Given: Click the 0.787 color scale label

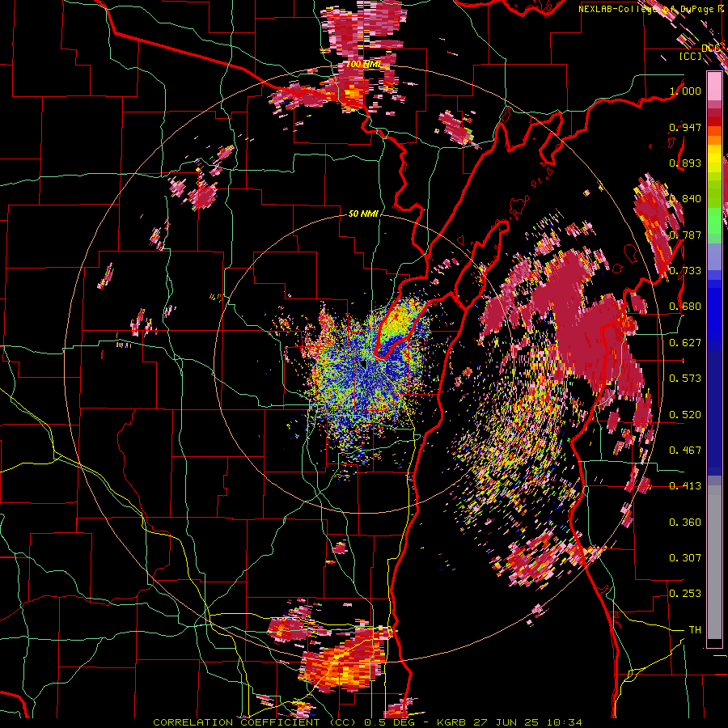Looking at the screenshot, I should coord(685,235).
